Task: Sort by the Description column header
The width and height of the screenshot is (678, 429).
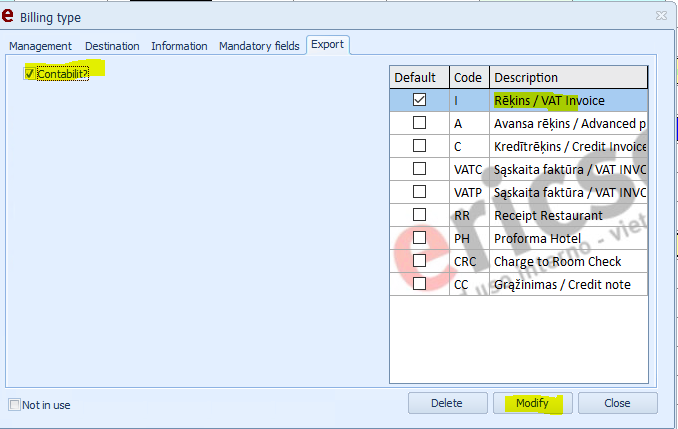Action: pos(568,77)
